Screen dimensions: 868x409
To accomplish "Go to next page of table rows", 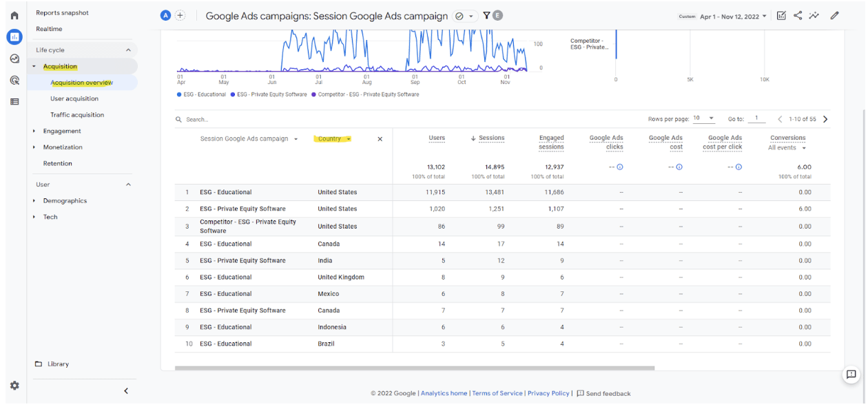I will [825, 119].
